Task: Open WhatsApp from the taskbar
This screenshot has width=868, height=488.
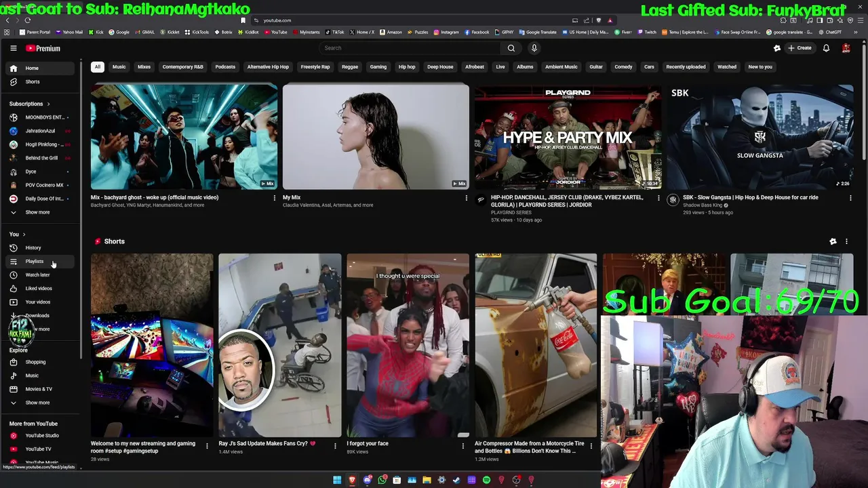Action: click(382, 481)
